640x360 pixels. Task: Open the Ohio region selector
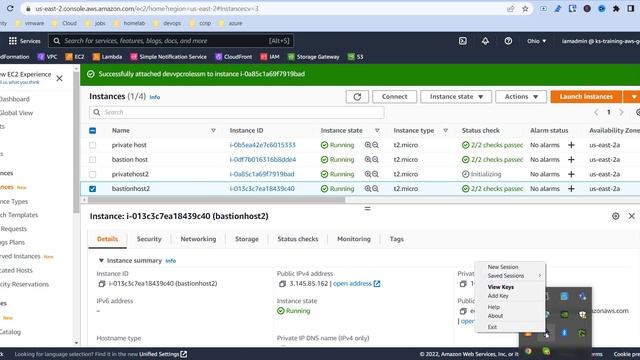[x=536, y=41]
